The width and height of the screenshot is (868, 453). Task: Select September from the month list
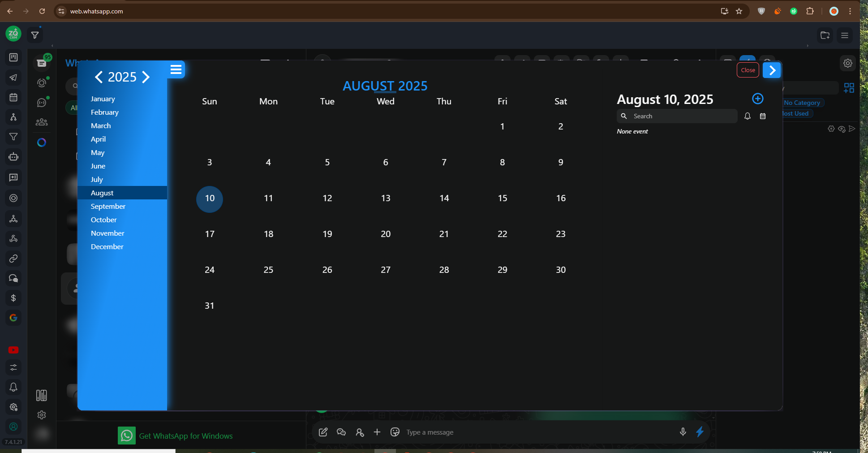pos(108,206)
